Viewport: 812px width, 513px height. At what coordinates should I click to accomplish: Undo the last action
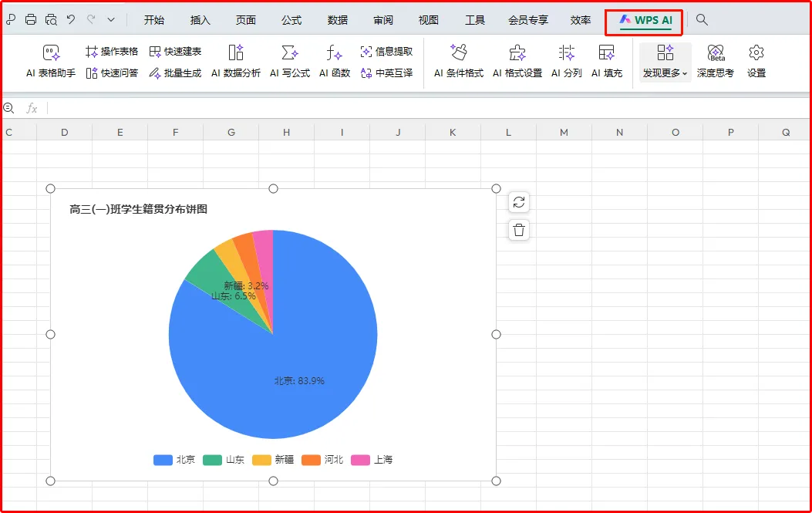tap(71, 19)
